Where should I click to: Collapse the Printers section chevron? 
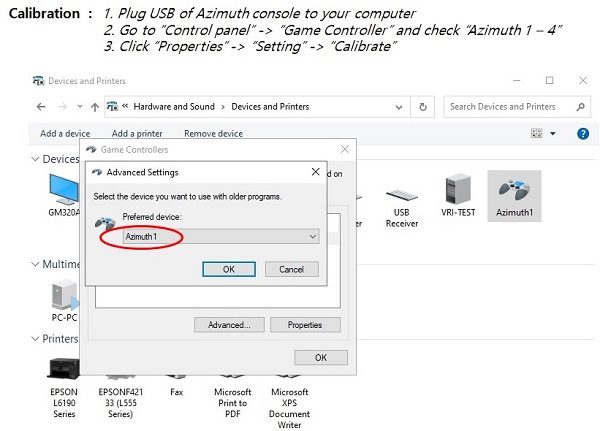tap(35, 339)
